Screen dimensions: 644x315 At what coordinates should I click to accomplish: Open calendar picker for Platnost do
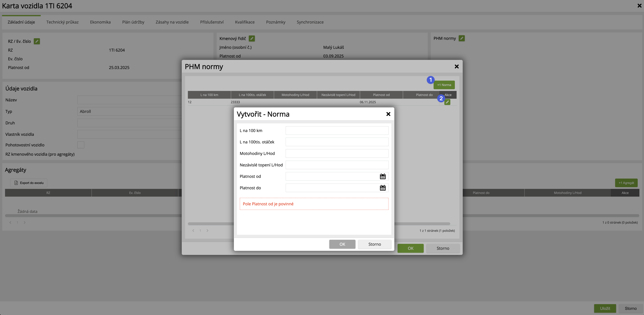383,188
